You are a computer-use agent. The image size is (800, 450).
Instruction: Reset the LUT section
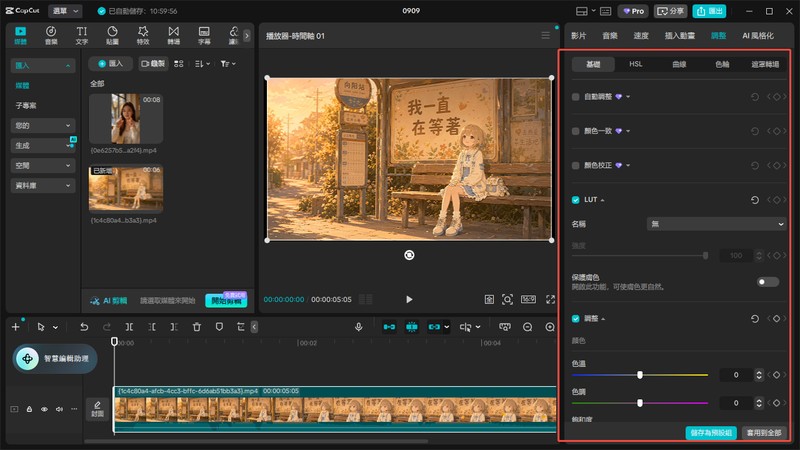coord(755,200)
